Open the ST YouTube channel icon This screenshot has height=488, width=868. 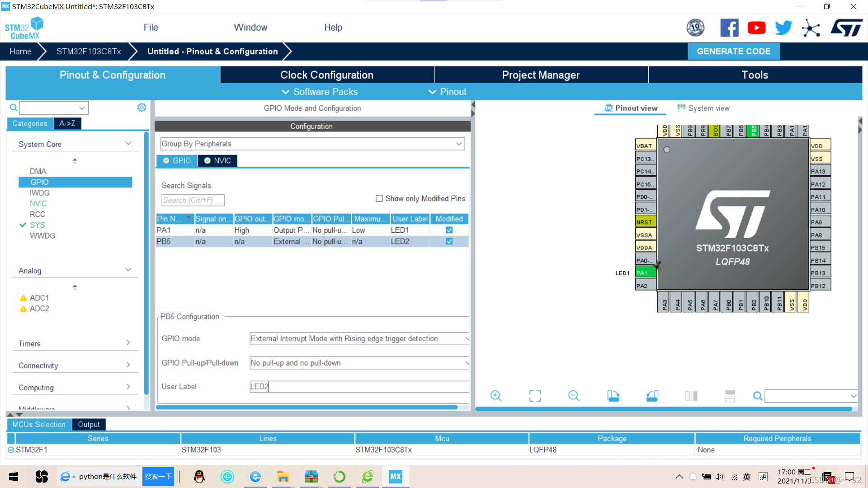pos(756,28)
